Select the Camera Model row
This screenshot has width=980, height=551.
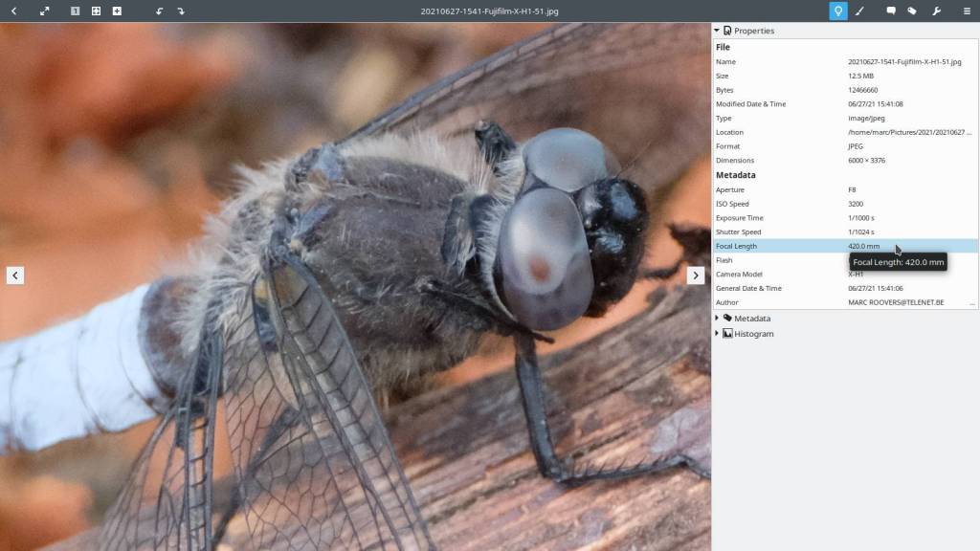point(846,274)
